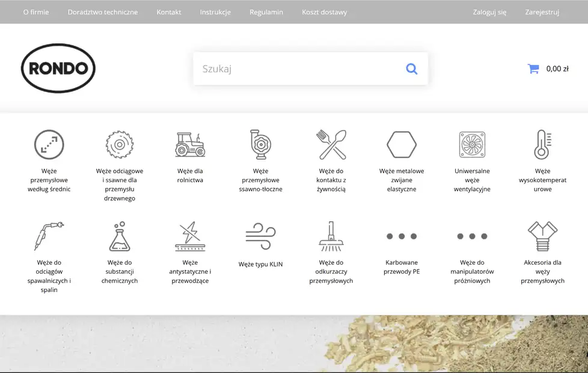Select the industrial vacuum brush icon
The width and height of the screenshot is (588, 373).
pyautogui.click(x=331, y=236)
